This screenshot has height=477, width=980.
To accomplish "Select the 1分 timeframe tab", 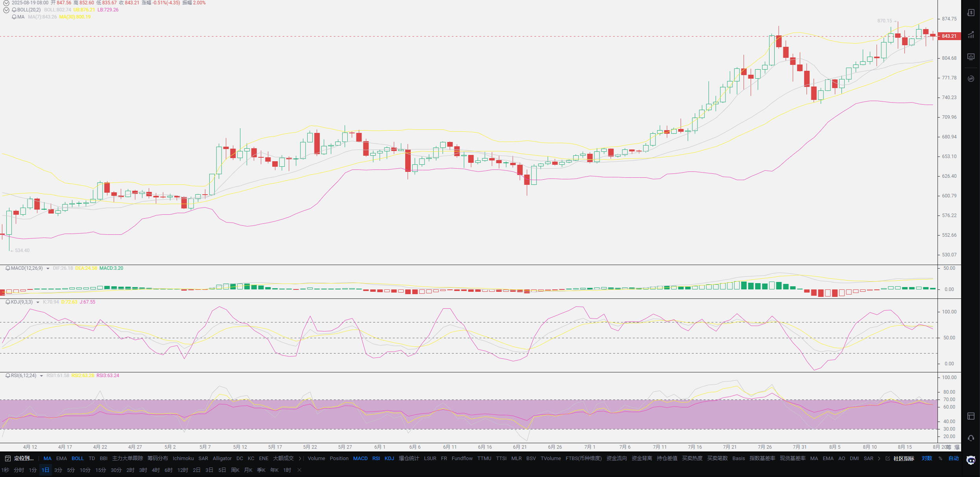I will 33,470.
